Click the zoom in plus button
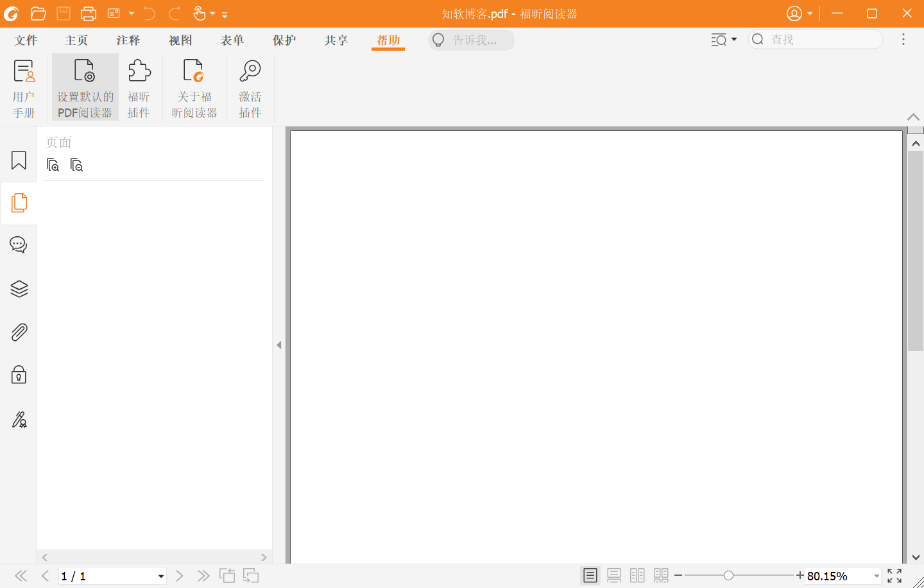 [x=800, y=575]
